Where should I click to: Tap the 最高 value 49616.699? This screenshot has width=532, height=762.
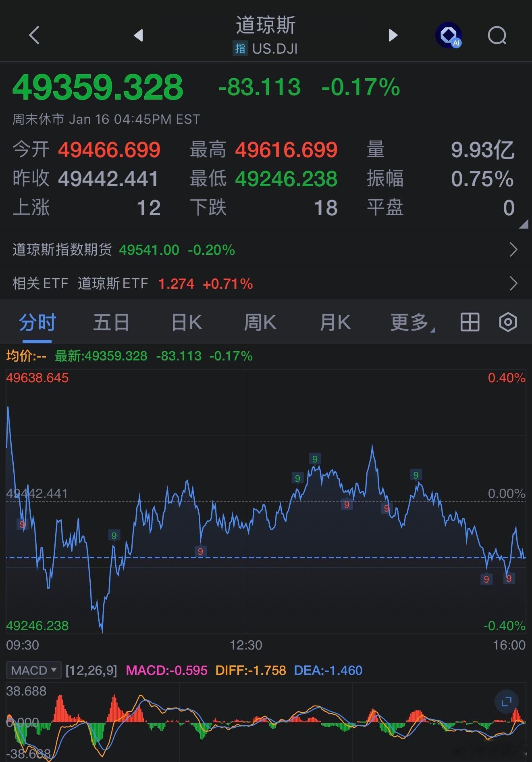[x=286, y=150]
